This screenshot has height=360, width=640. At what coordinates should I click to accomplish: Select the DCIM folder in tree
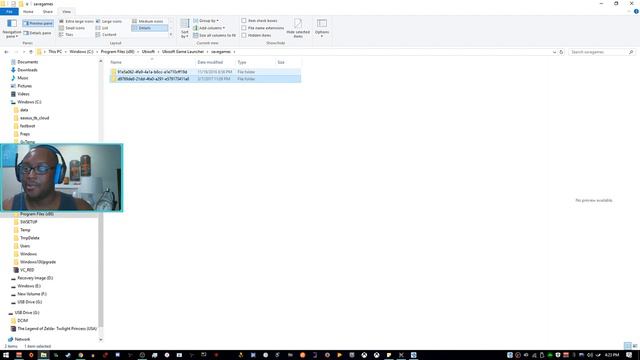coord(22,320)
